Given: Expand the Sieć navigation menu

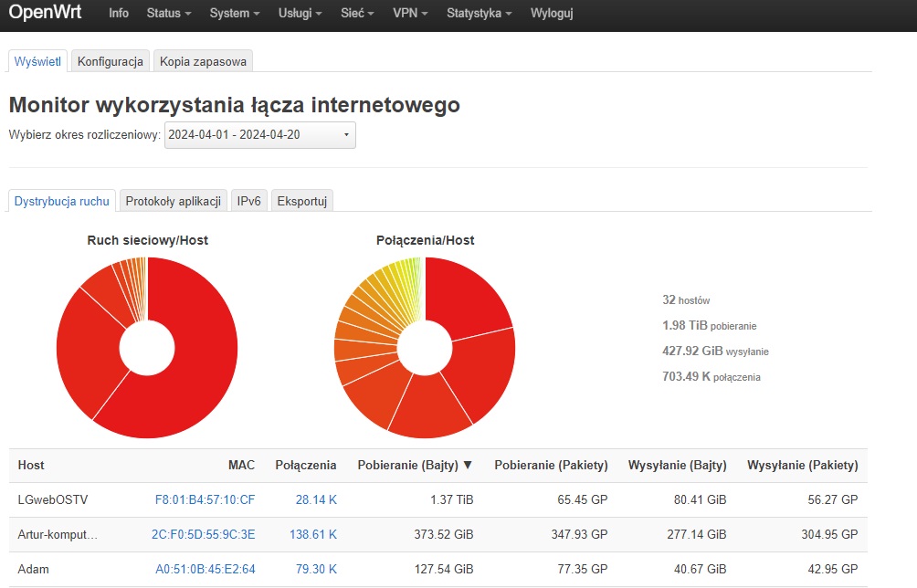Looking at the screenshot, I should point(358,15).
